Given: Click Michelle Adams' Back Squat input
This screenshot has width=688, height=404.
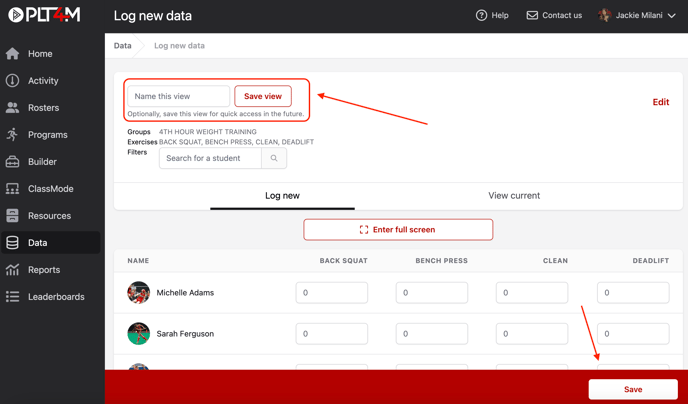Looking at the screenshot, I should [332, 293].
